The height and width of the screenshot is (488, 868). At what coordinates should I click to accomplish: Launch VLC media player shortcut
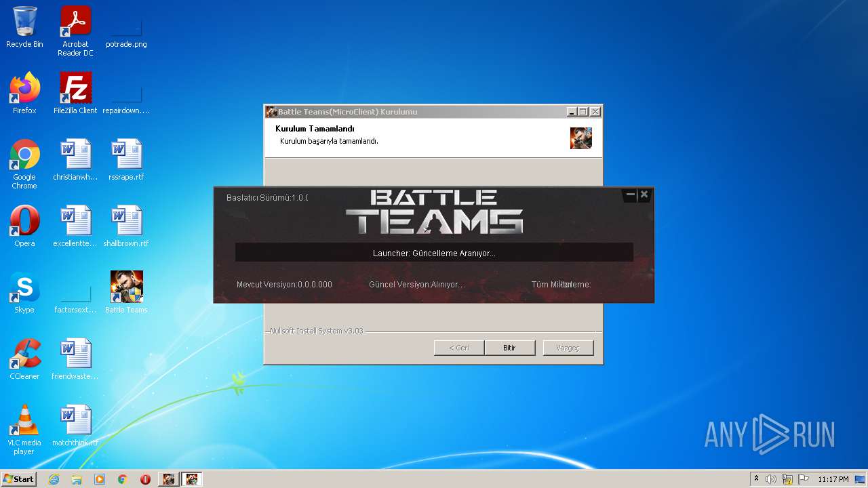pyautogui.click(x=24, y=430)
